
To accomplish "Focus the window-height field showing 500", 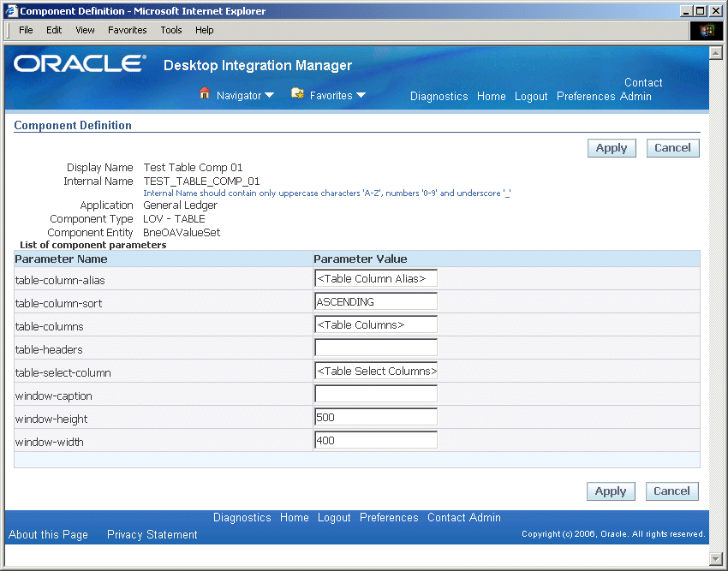I will 376,418.
